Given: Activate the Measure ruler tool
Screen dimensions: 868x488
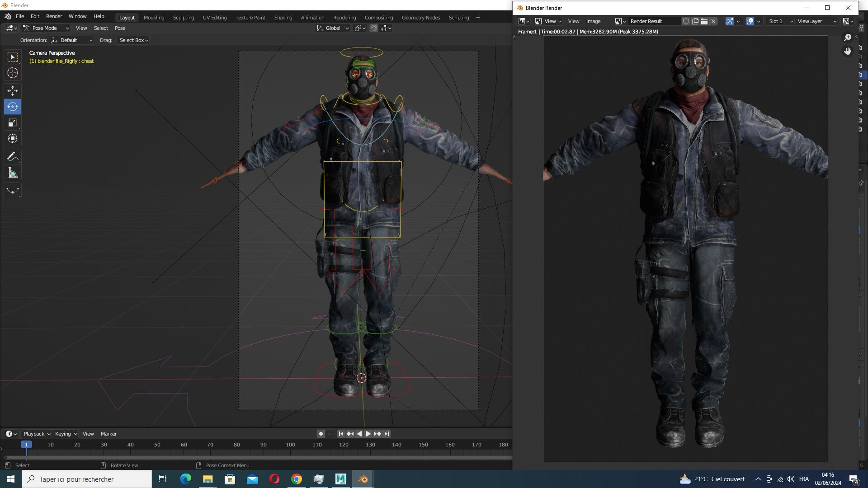Looking at the screenshot, I should tap(13, 173).
